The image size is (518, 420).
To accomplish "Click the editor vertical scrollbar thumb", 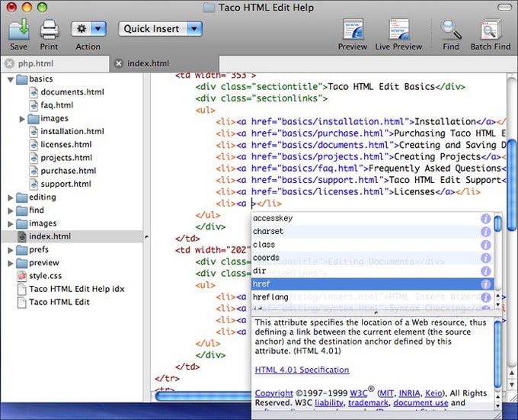I will (512, 185).
